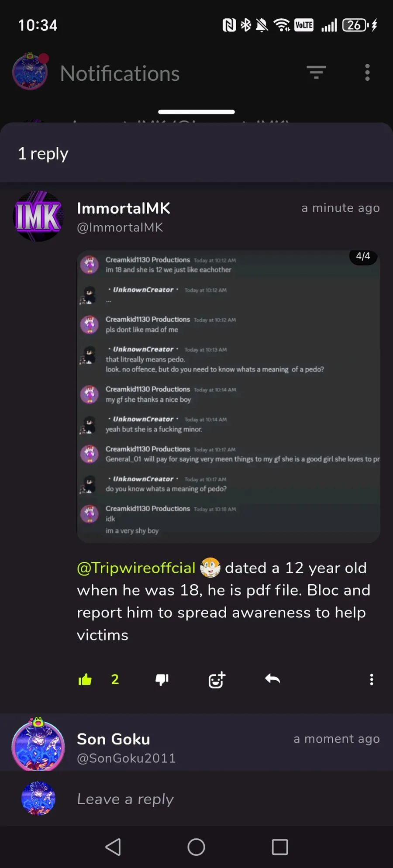Add an emoji reaction to the comment
The width and height of the screenshot is (393, 868).
pyautogui.click(x=217, y=679)
